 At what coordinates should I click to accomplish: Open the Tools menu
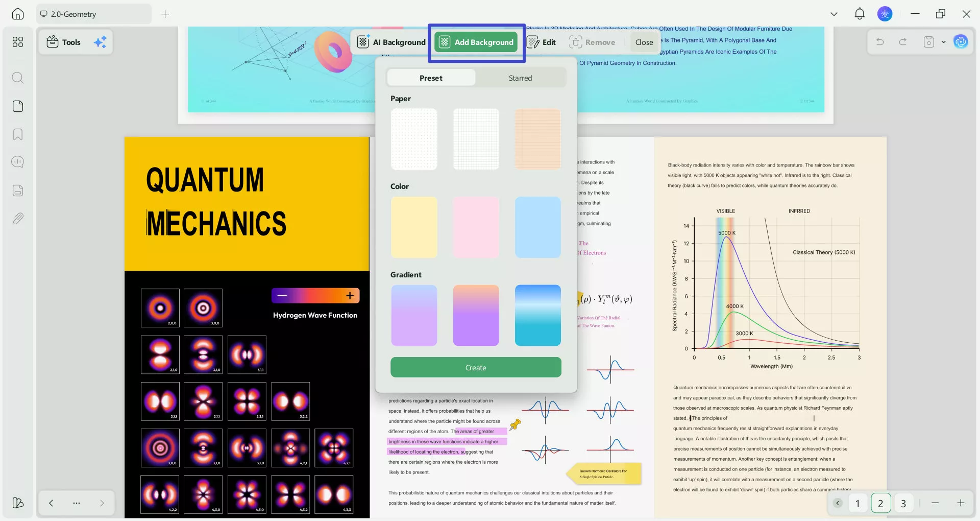[x=64, y=42]
